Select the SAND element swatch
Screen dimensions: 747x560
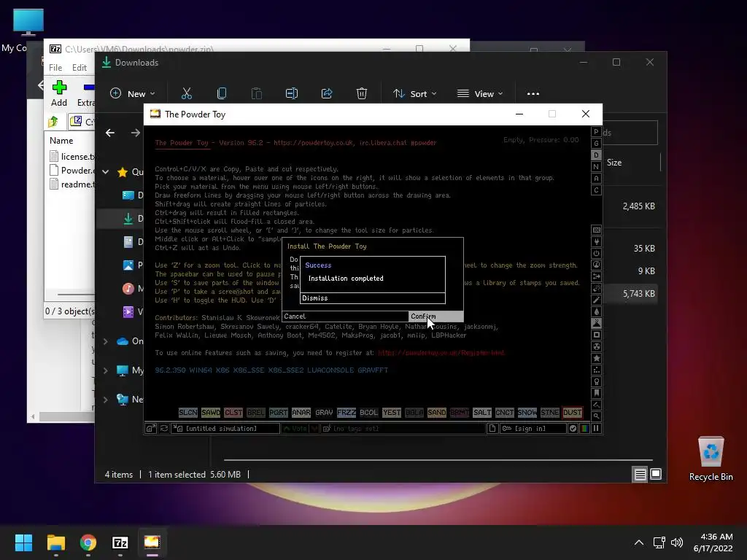tap(437, 413)
